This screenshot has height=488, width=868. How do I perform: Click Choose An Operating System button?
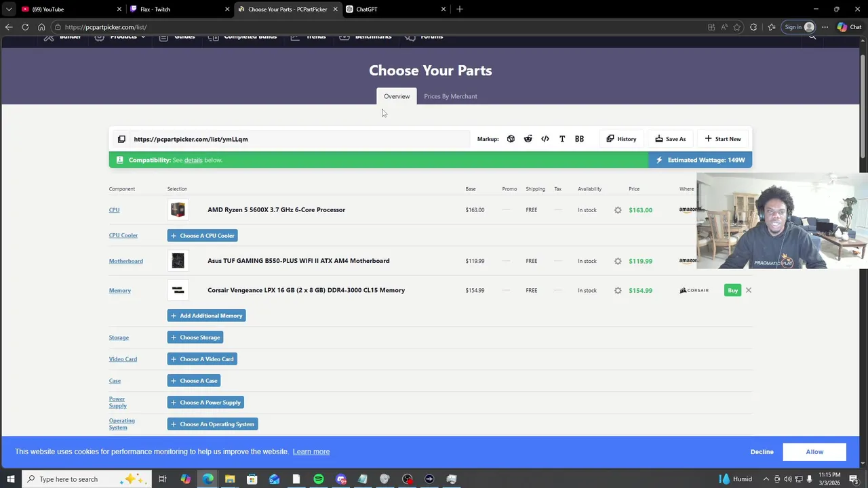pos(212,424)
